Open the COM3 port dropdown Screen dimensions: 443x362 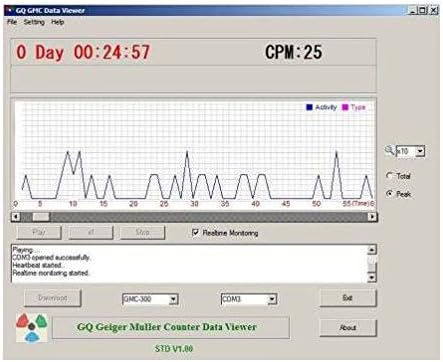tap(272, 299)
